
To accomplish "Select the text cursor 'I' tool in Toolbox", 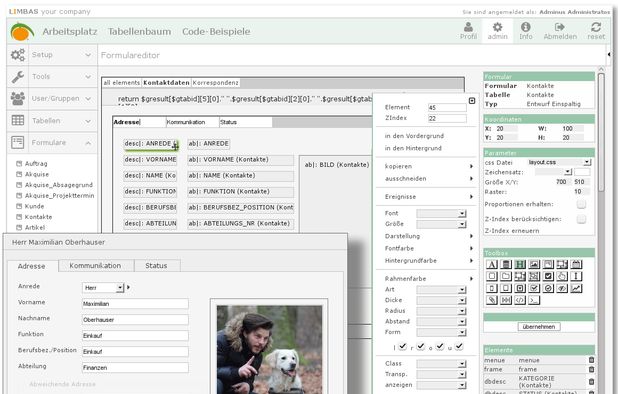I will pos(576,276).
